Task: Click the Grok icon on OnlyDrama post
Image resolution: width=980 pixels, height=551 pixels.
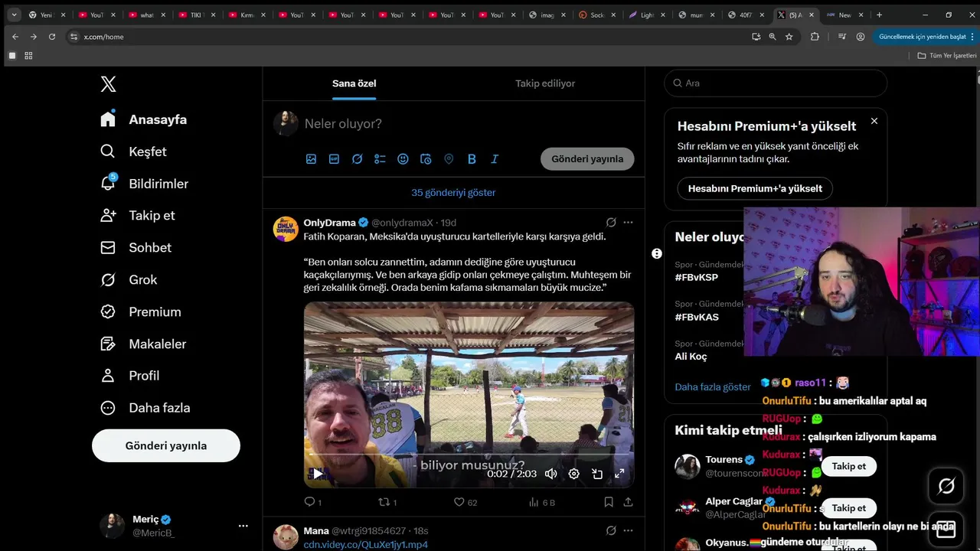Action: [x=611, y=223]
